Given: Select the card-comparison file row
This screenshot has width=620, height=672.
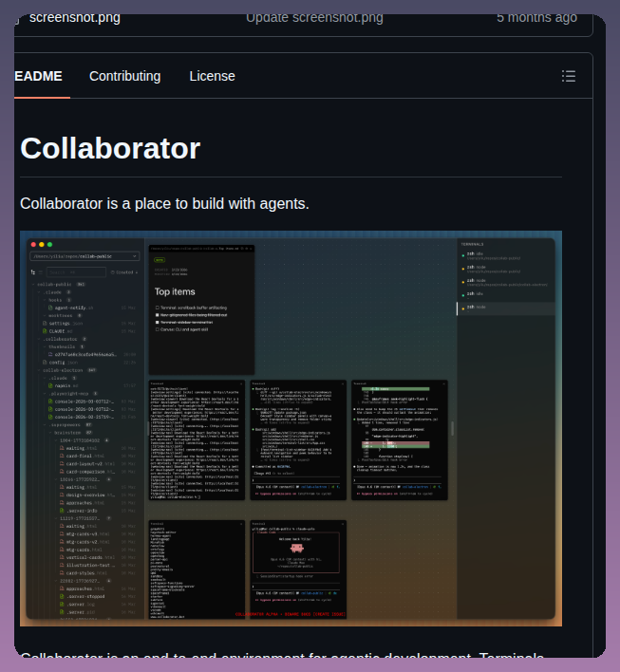Looking at the screenshot, I should click(x=98, y=472).
